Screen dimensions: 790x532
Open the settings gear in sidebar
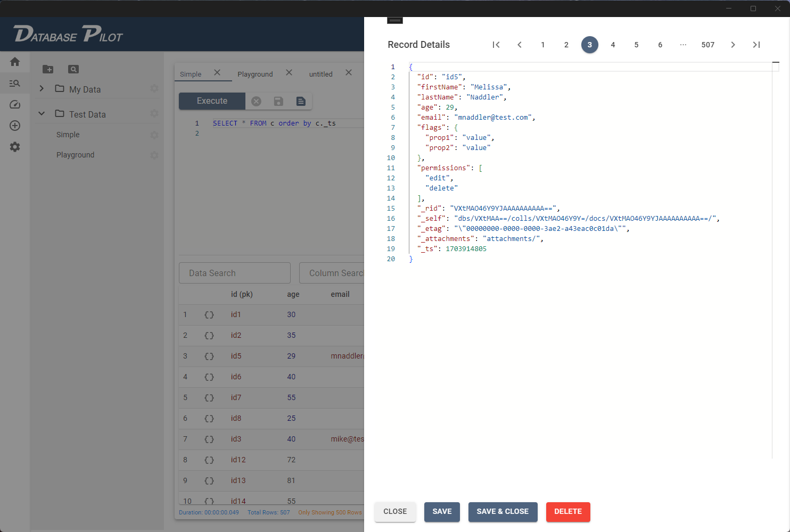coord(15,147)
